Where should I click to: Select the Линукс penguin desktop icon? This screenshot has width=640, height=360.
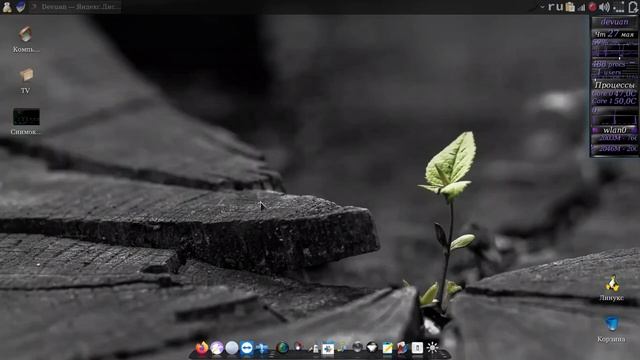[611, 288]
